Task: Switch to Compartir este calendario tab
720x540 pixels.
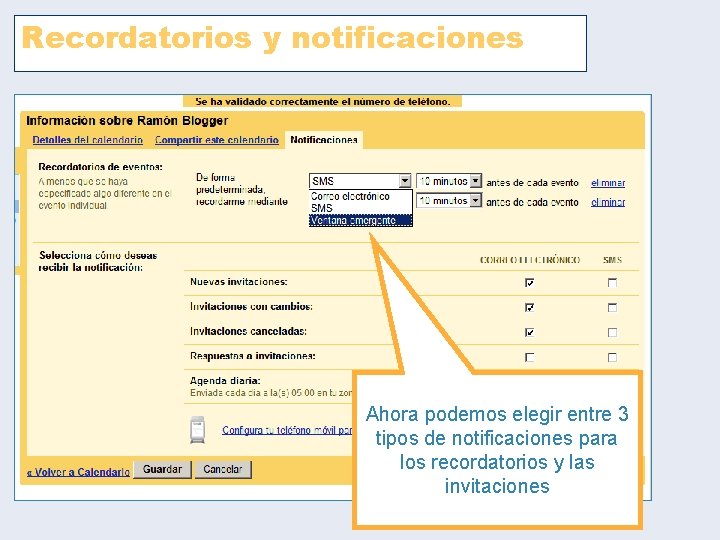Action: 217,140
